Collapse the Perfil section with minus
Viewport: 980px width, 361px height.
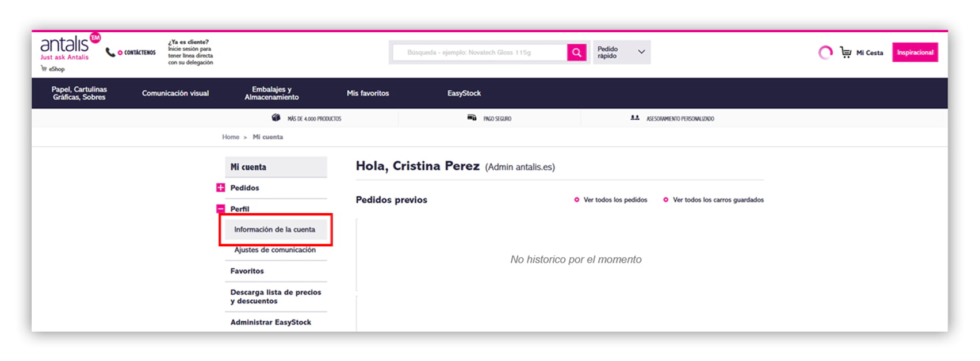point(220,209)
